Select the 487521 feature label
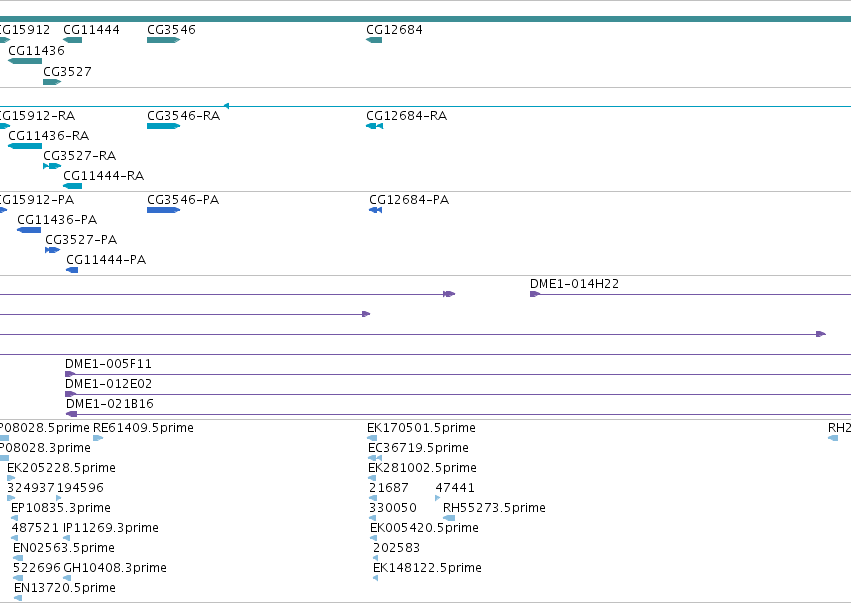The width and height of the screenshot is (851, 603). click(x=35, y=528)
